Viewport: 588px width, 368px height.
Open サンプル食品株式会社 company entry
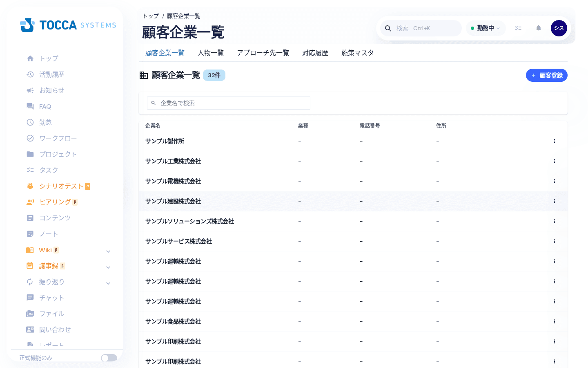173,321
